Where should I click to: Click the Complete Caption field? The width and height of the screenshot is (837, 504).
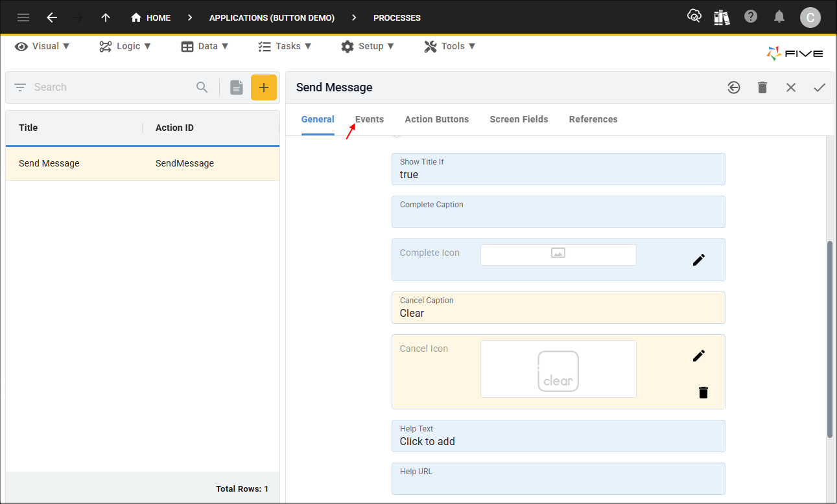[x=558, y=212]
